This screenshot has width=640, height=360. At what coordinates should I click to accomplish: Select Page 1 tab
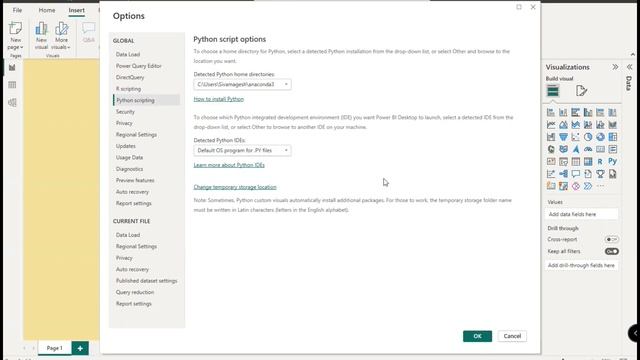coord(54,348)
